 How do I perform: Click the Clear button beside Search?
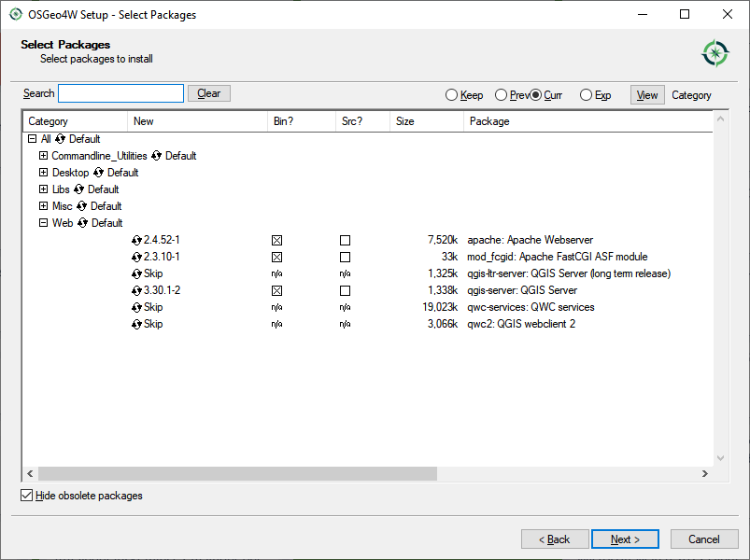(208, 92)
